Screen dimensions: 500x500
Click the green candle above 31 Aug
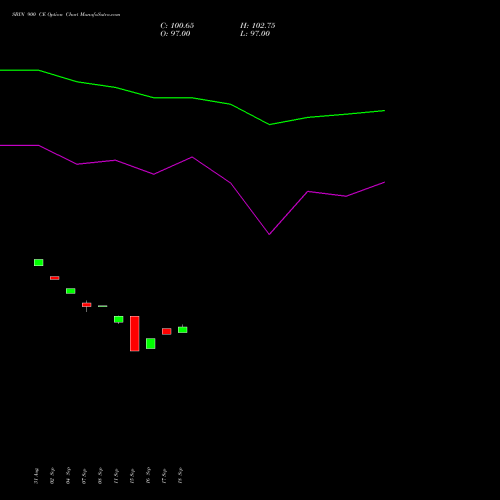coord(39,262)
